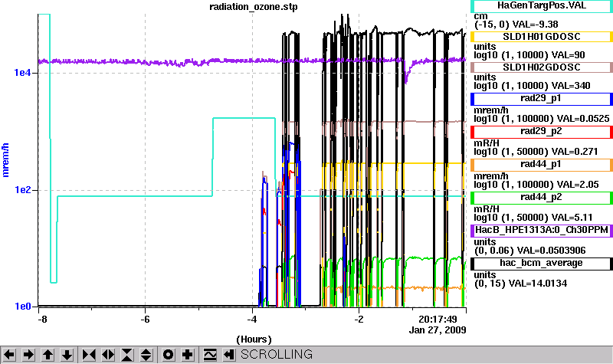The height and width of the screenshot is (364, 613).
Task: Click the circle auto-scale toolbar icon
Action: click(x=168, y=355)
